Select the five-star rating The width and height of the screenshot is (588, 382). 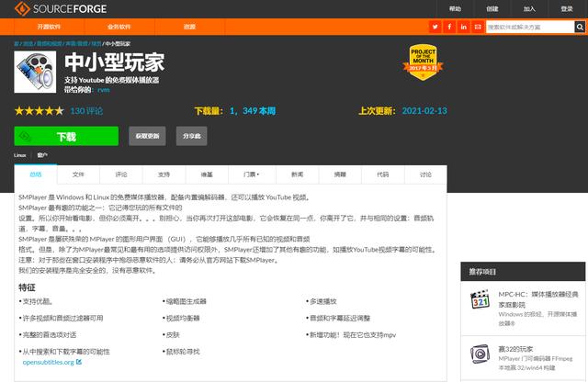pos(39,111)
